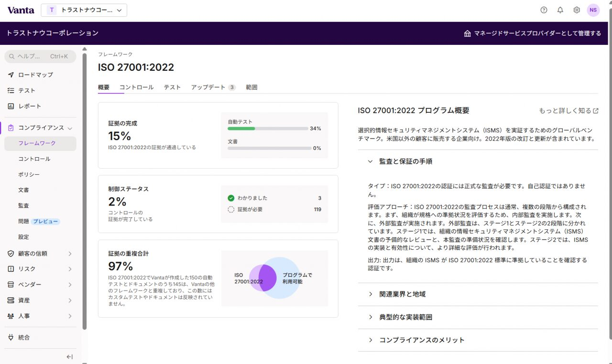The image size is (612, 364).
Task: Expand the 人事 sidebar section
Action: [x=70, y=316]
